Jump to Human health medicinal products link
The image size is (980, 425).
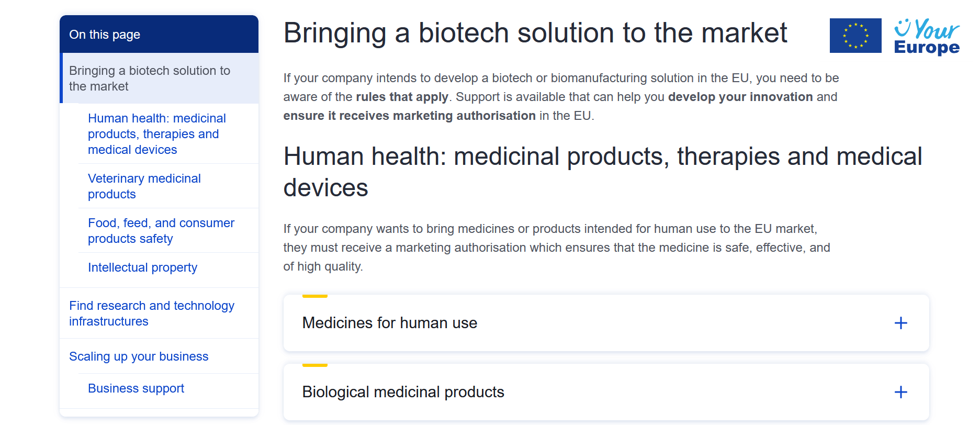tap(157, 134)
